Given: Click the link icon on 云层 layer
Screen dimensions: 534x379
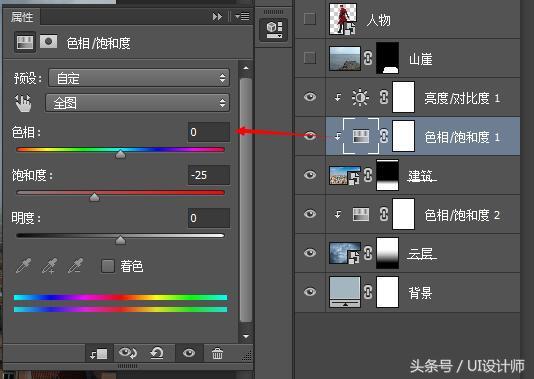Looking at the screenshot, I should 368,253.
